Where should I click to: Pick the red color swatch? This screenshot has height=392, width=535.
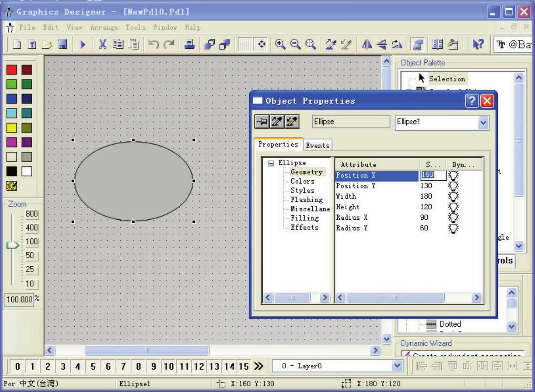tap(12, 70)
